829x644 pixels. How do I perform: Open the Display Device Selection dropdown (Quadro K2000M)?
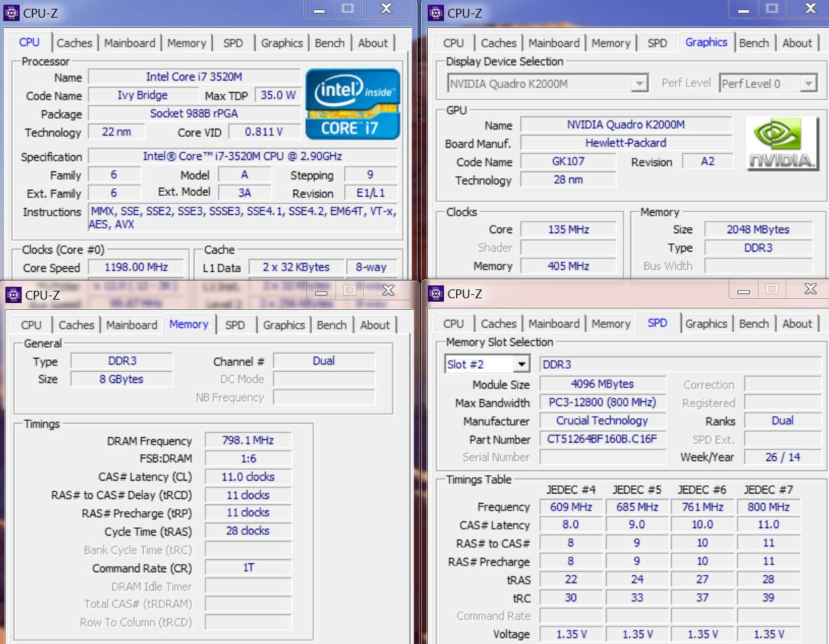pyautogui.click(x=548, y=83)
